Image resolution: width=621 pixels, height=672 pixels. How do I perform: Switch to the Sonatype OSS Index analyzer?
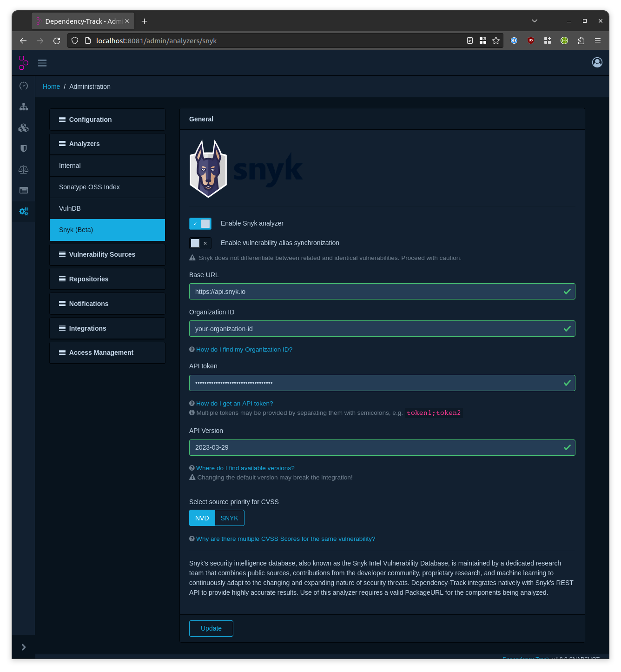[107, 187]
